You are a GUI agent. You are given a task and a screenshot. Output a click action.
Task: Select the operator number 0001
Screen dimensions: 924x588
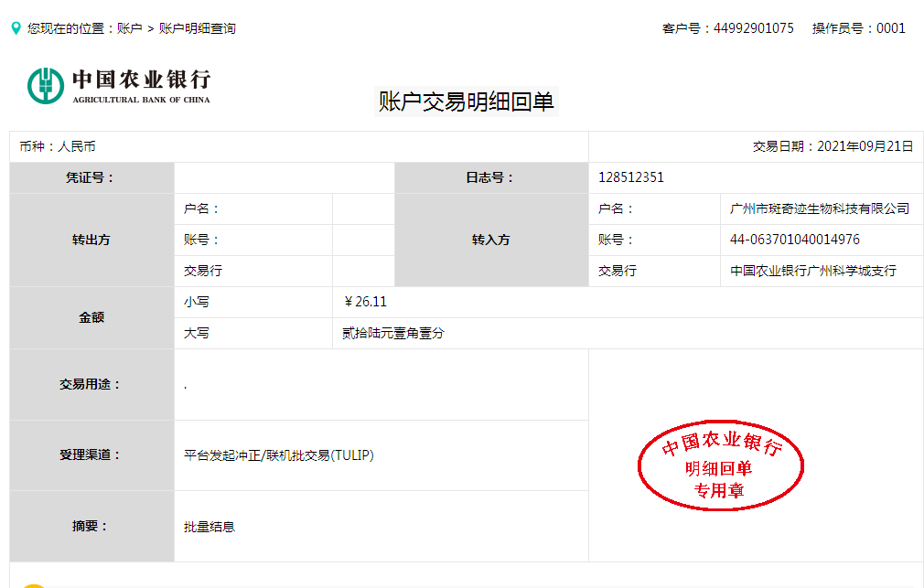point(890,28)
